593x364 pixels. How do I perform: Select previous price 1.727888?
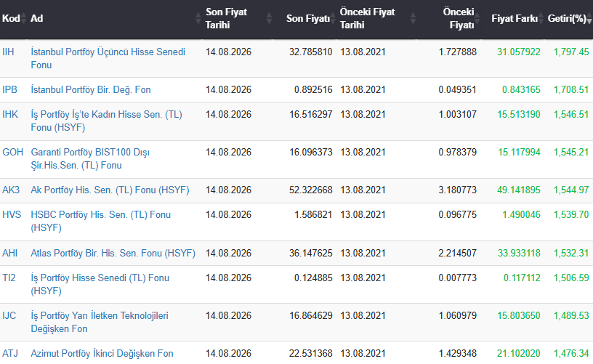458,52
